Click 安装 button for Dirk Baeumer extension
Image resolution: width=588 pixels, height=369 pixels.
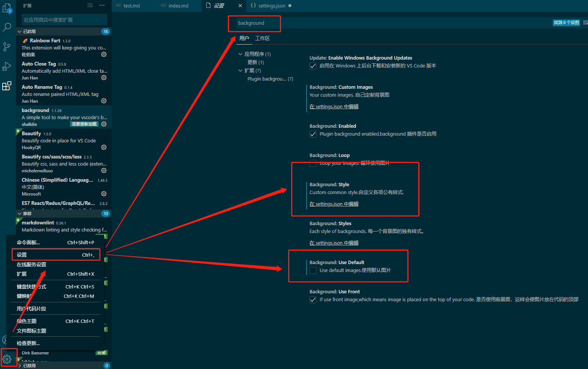[x=101, y=353]
